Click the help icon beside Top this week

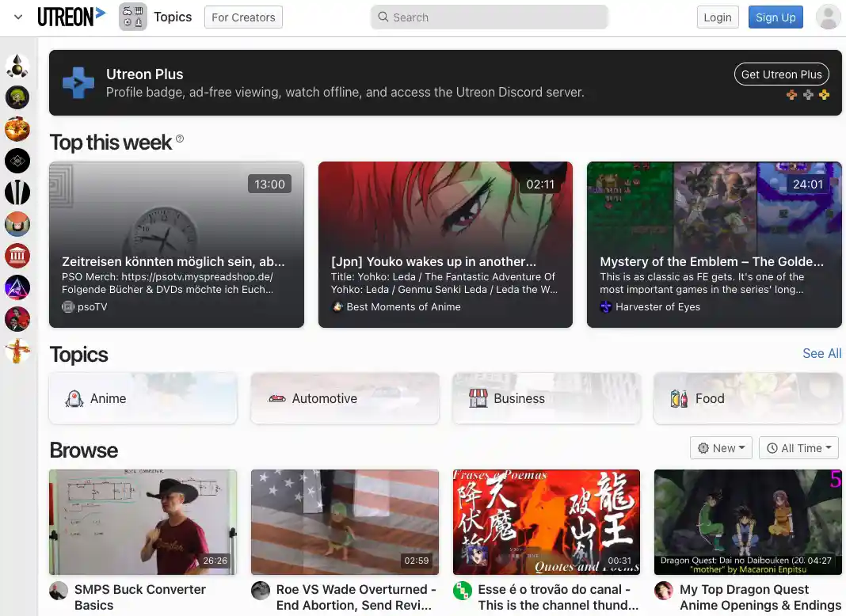point(180,139)
